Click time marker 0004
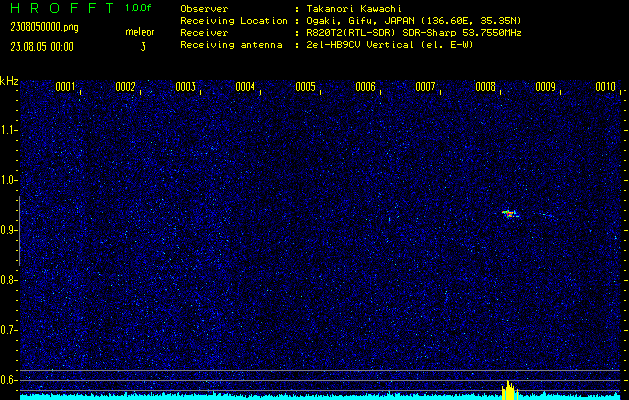This screenshot has width=629, height=400. (245, 87)
